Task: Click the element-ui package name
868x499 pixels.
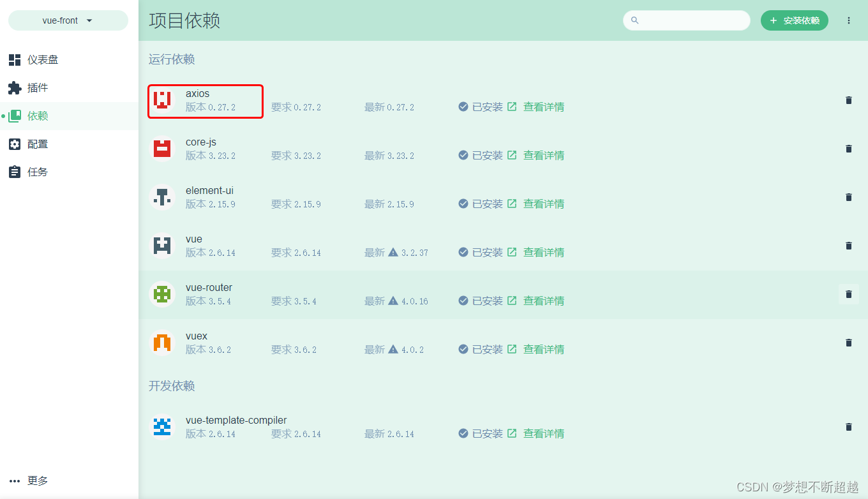Action: point(209,191)
